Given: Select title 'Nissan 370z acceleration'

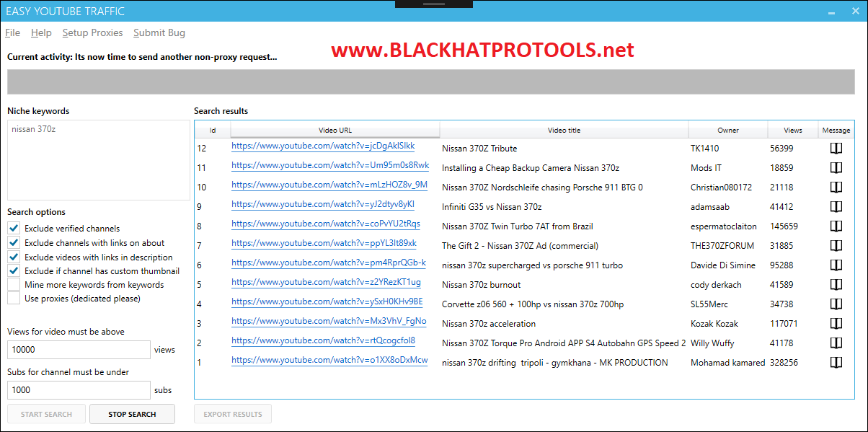Looking at the screenshot, I should coord(489,324).
